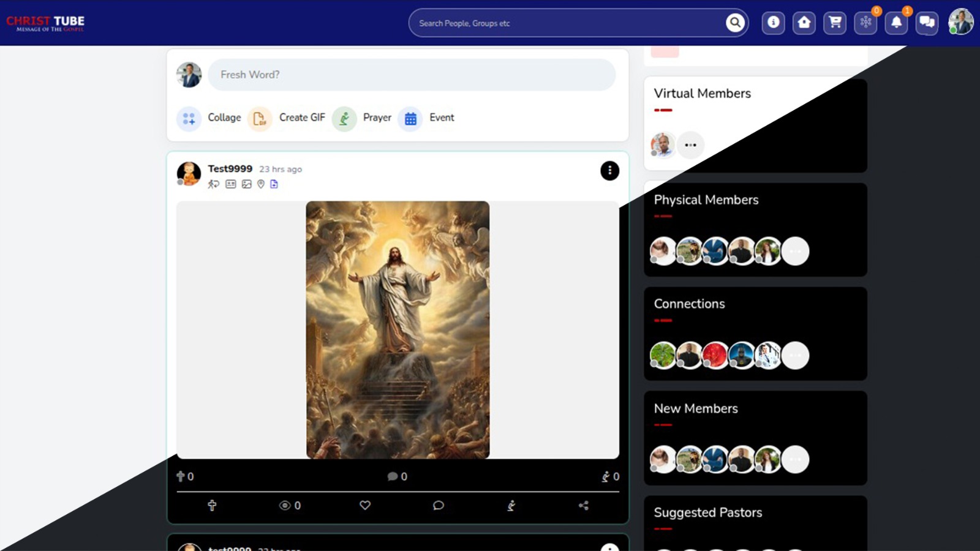Open the profile avatar menu in header
Screen dimensions: 980x551
(960, 23)
